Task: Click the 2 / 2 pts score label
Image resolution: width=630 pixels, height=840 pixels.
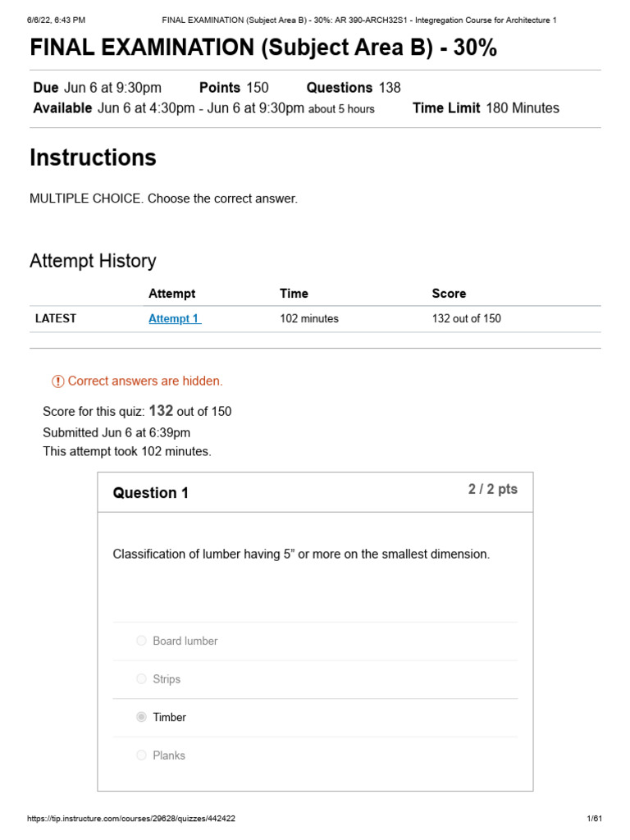Action: tap(492, 489)
